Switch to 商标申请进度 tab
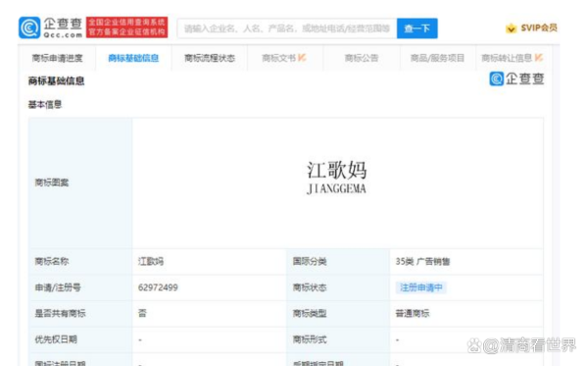 coord(57,58)
